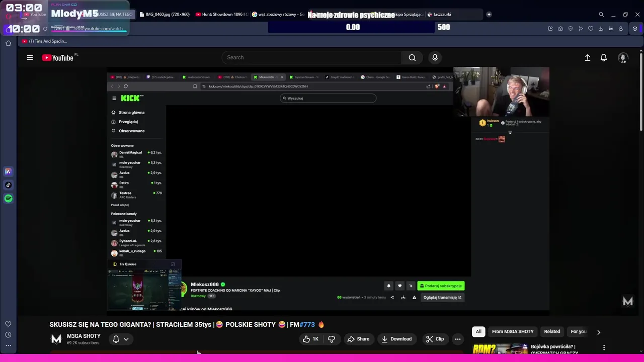The height and width of the screenshot is (362, 644).
Task: Take a snapshot with browser camera icon
Action: (560, 29)
